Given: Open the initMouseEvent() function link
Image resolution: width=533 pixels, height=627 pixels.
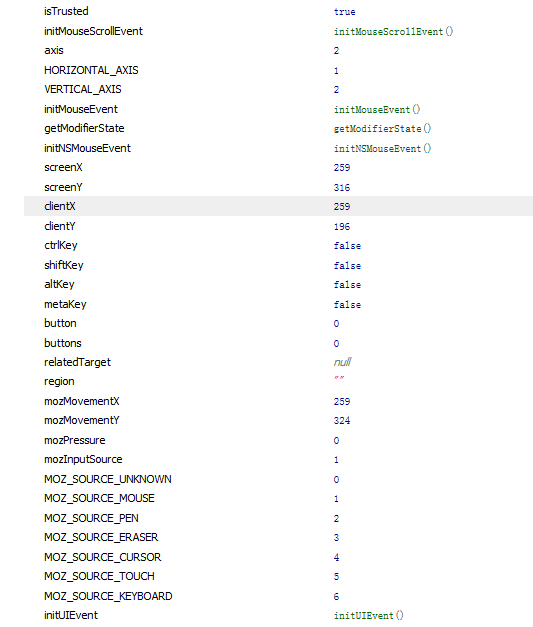Looking at the screenshot, I should (x=377, y=110).
